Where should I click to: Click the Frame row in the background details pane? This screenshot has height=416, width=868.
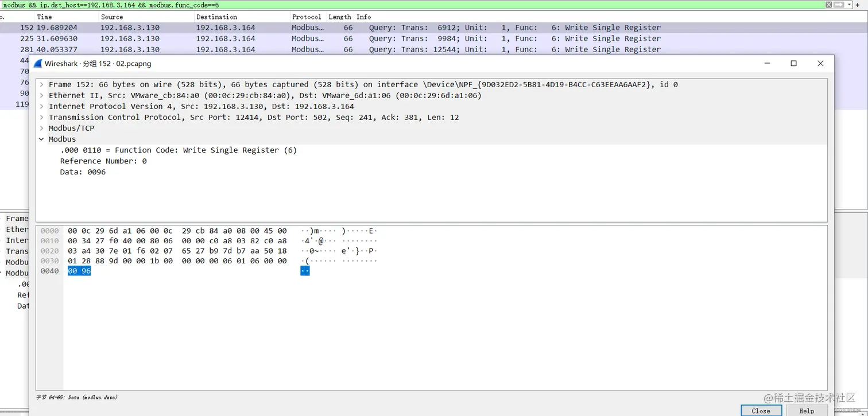coord(17,219)
